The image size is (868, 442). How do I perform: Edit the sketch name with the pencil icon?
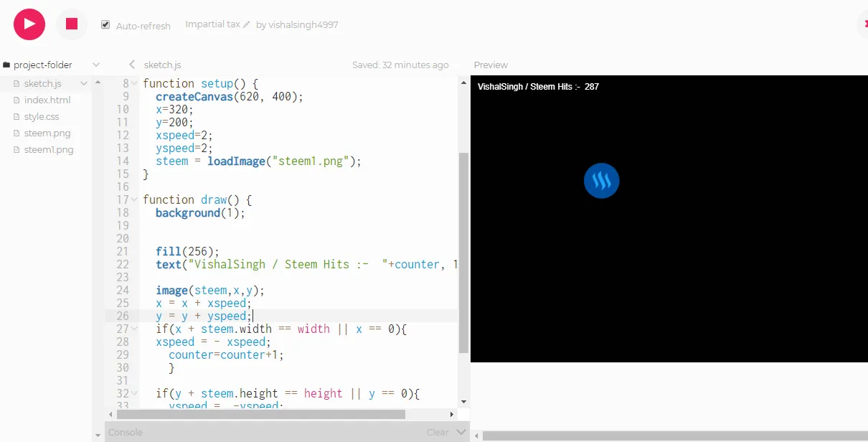pyautogui.click(x=247, y=24)
